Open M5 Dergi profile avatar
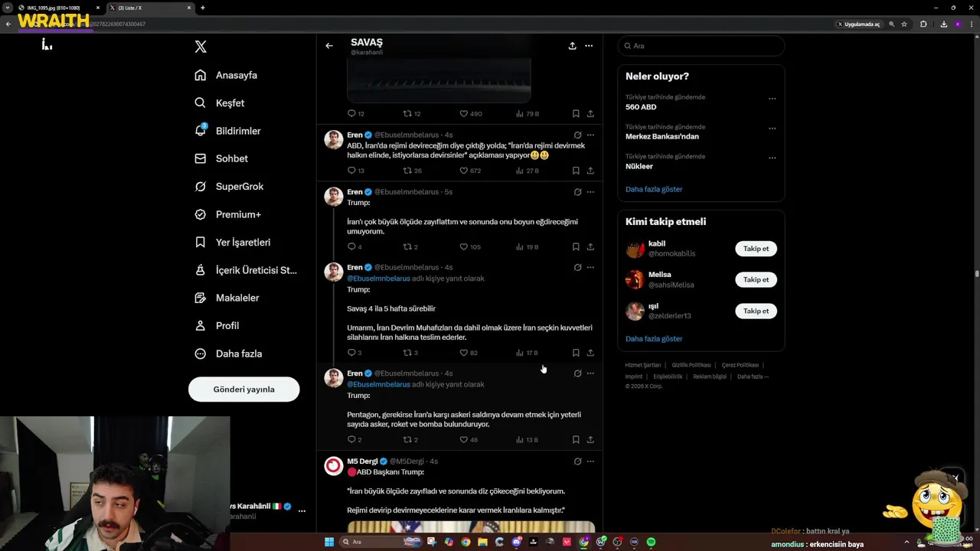980x551 pixels. [334, 465]
